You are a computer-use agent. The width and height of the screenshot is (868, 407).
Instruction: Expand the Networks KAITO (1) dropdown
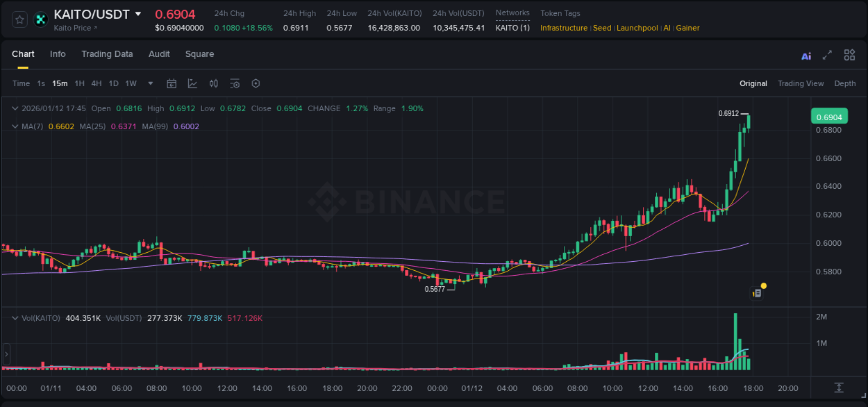click(512, 28)
